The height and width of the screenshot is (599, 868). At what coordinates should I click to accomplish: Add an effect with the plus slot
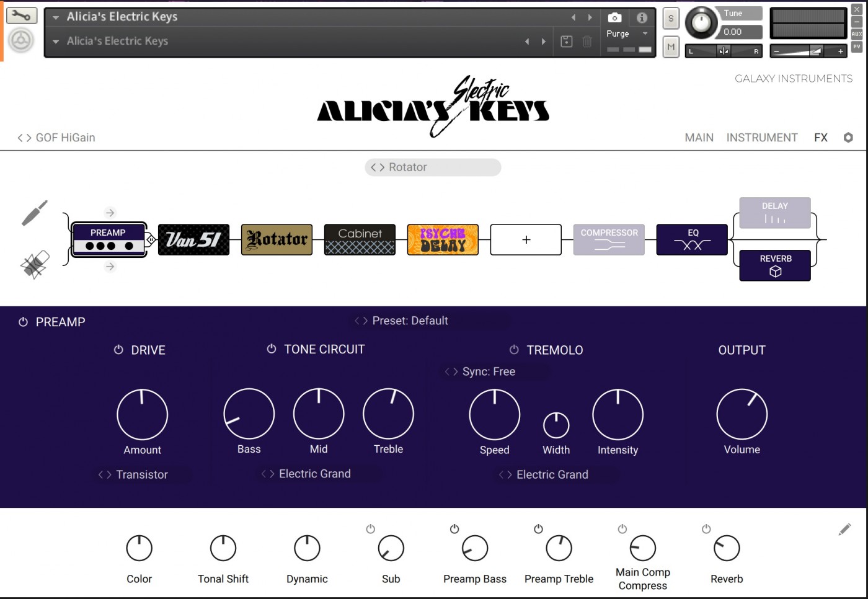[526, 239]
